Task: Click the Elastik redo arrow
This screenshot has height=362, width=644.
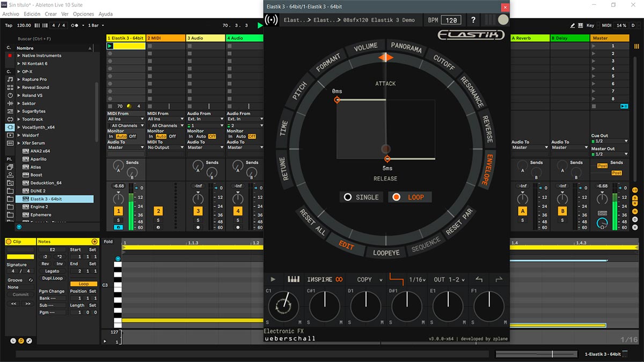Action: (x=499, y=279)
